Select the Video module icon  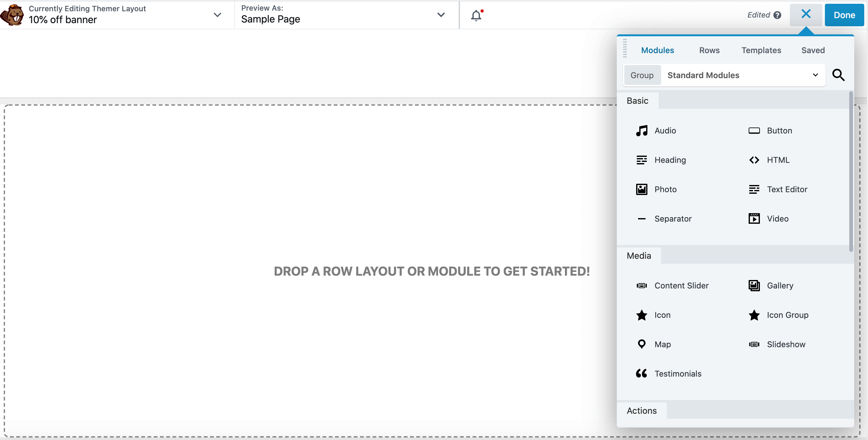pos(754,218)
